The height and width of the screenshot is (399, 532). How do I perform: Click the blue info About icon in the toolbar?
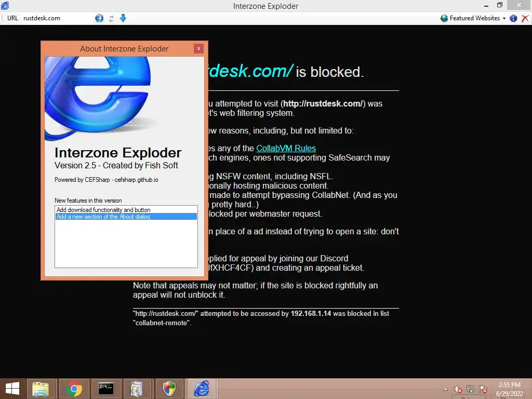(x=513, y=18)
